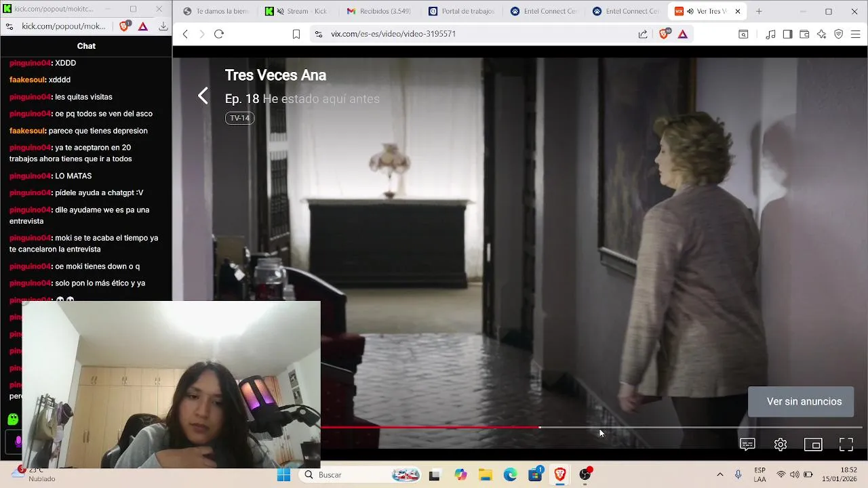Open the Windows Start menu
868x488 pixels.
point(283,475)
